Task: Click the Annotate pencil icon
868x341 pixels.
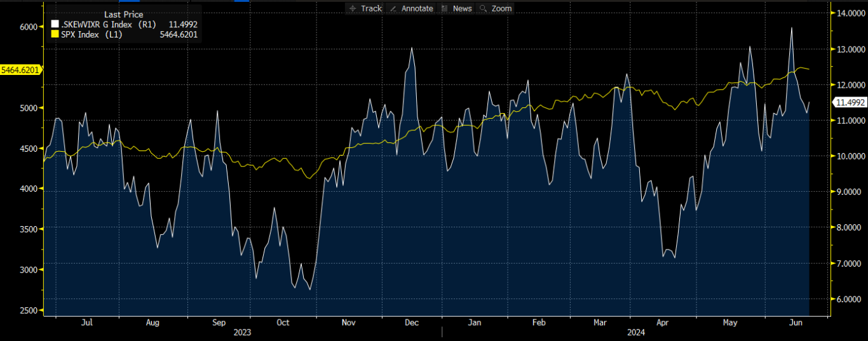Action: pos(393,8)
